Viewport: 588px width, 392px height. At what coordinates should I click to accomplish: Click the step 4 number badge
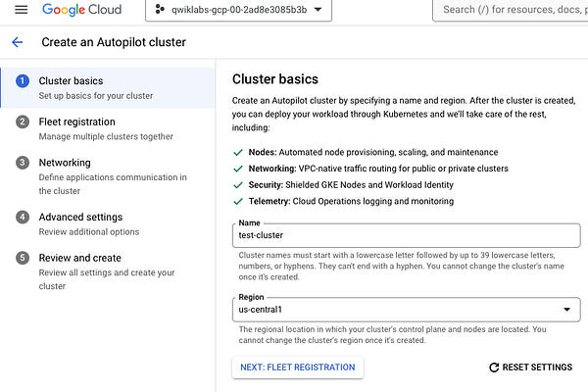tap(23, 217)
